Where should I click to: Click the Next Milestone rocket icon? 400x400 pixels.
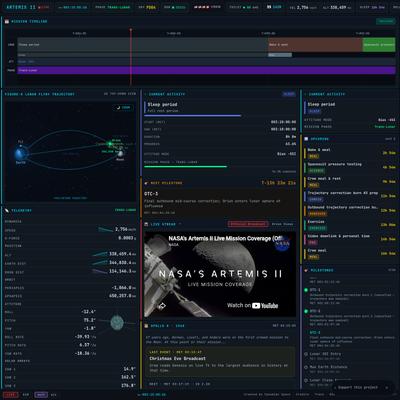tap(146, 183)
